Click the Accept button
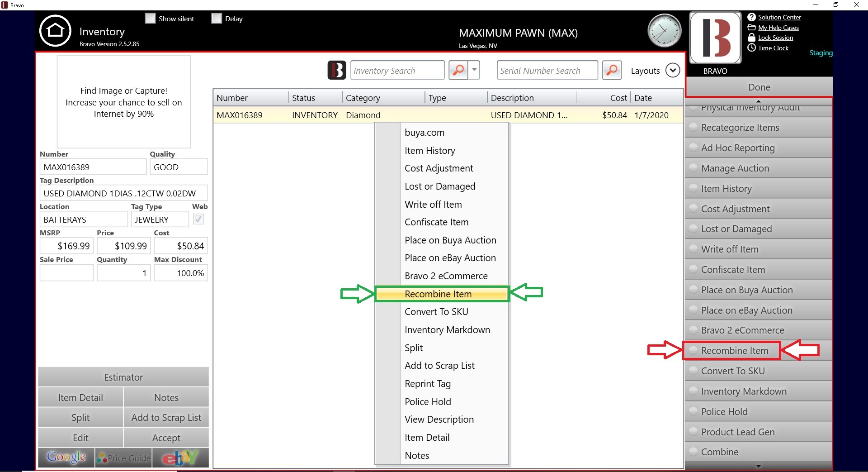868x472 pixels. tap(166, 438)
